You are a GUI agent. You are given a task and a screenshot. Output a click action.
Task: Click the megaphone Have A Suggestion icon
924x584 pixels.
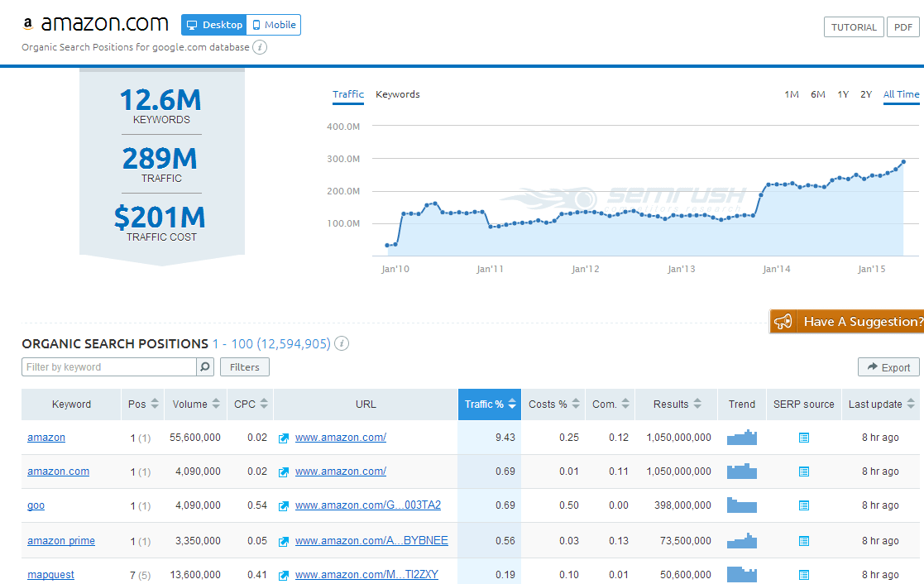783,322
